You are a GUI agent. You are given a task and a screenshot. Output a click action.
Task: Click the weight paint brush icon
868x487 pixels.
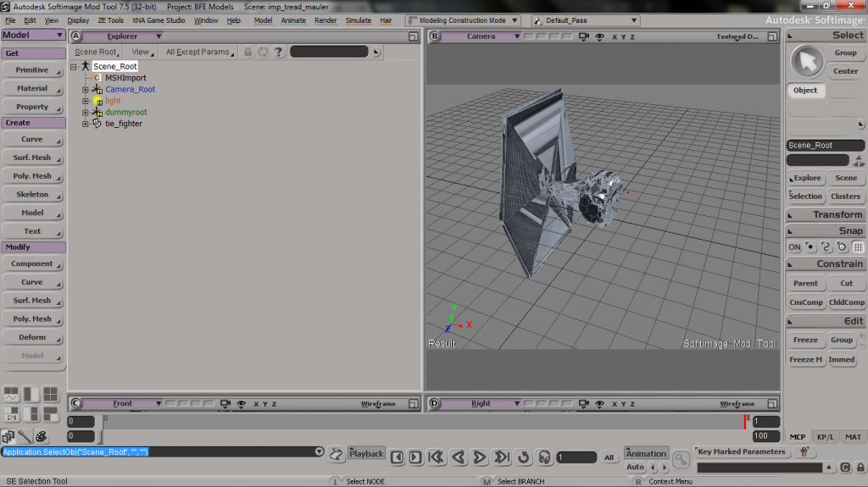pos(25,437)
